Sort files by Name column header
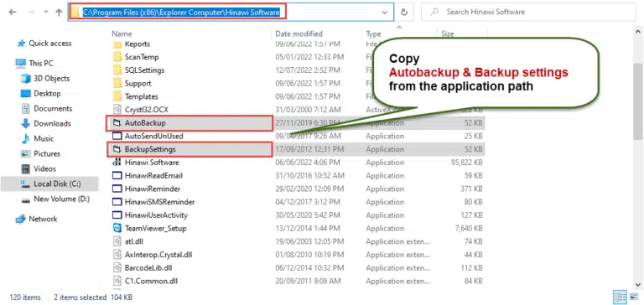644x305 pixels. pyautogui.click(x=122, y=34)
